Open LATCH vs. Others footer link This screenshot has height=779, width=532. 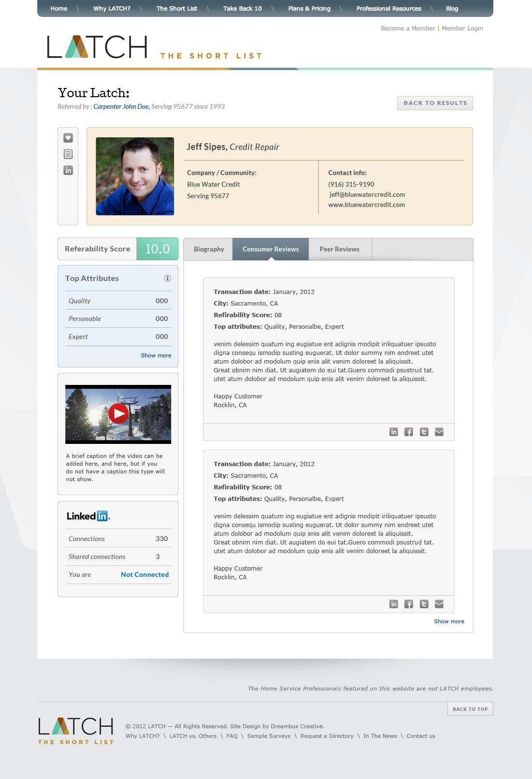click(193, 736)
